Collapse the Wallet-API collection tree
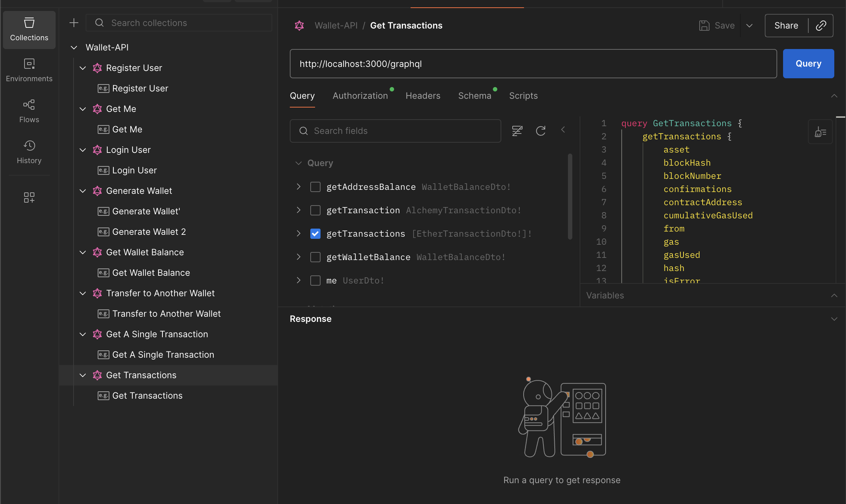Viewport: 846px width, 504px height. pos(74,48)
